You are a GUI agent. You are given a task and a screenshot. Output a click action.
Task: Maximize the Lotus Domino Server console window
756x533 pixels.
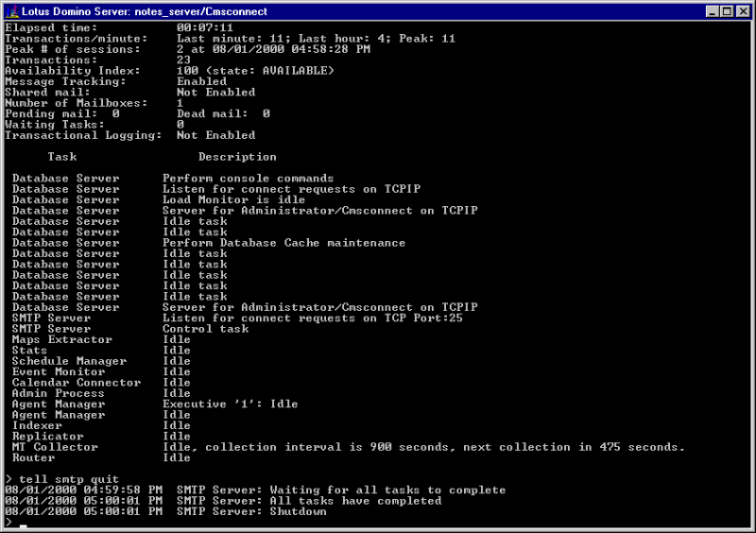(x=727, y=11)
